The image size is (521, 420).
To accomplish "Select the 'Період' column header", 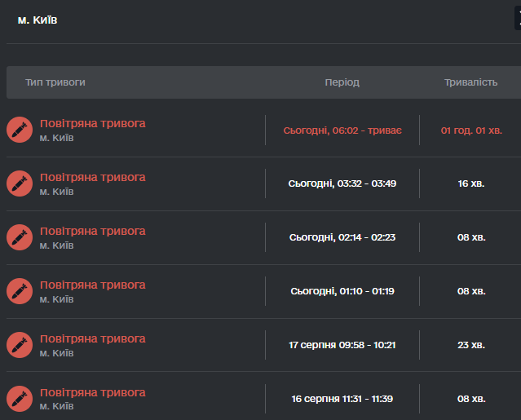I will tap(342, 82).
